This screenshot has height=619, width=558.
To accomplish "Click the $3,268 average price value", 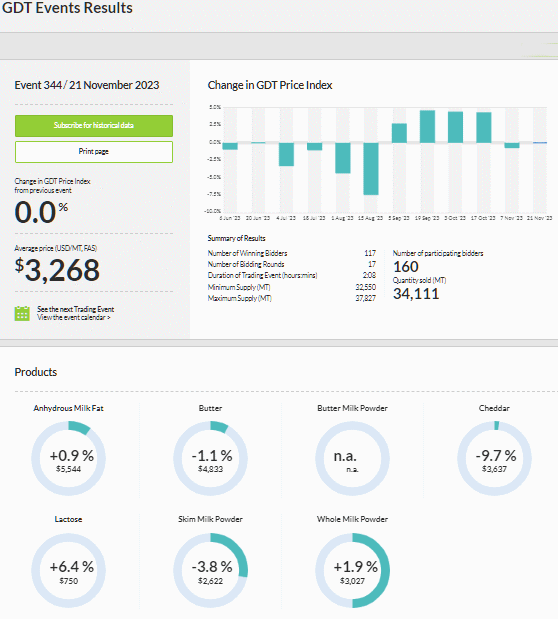I will click(x=57, y=270).
